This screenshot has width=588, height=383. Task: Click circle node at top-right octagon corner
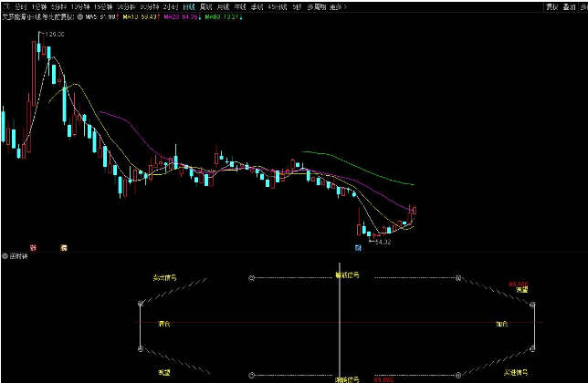coord(457,278)
